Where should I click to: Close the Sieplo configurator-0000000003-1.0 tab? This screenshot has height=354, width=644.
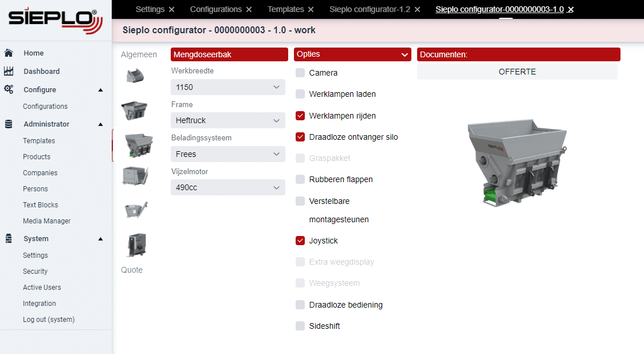pos(571,9)
